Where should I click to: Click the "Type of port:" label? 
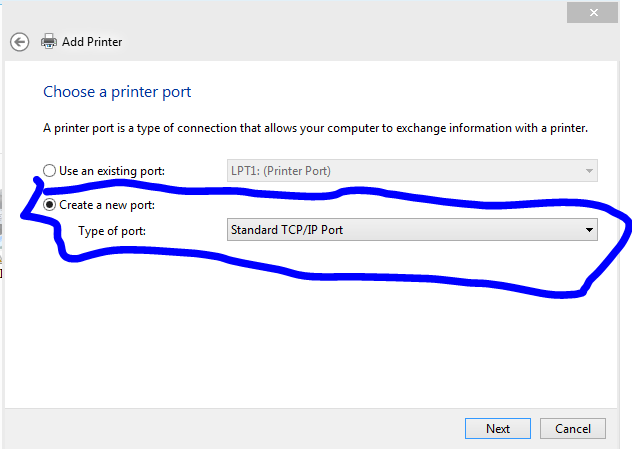112,231
